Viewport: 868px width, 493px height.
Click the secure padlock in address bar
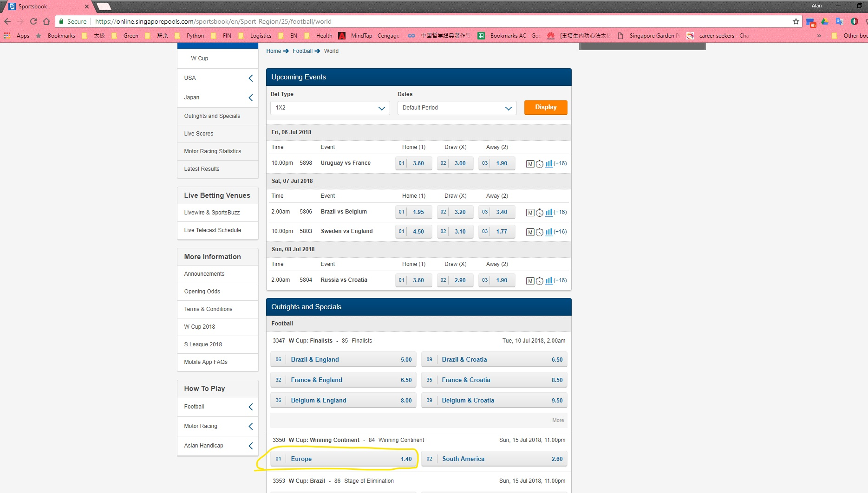[61, 21]
